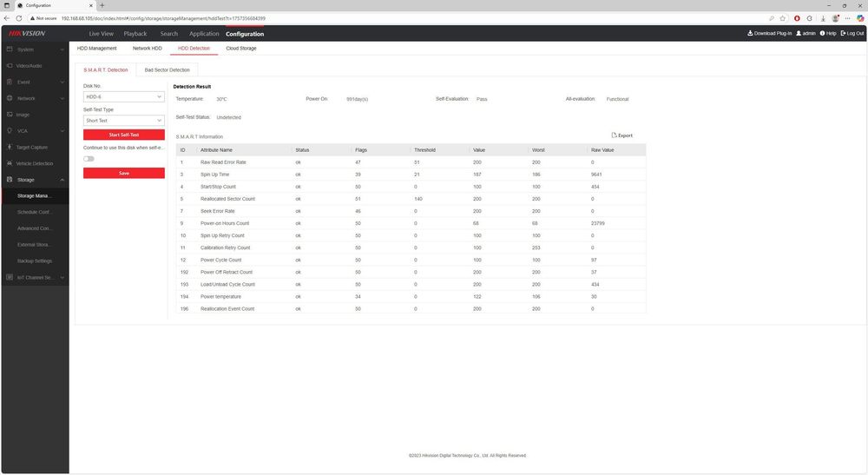
Task: Click the Start Self-Test button
Action: click(x=124, y=135)
